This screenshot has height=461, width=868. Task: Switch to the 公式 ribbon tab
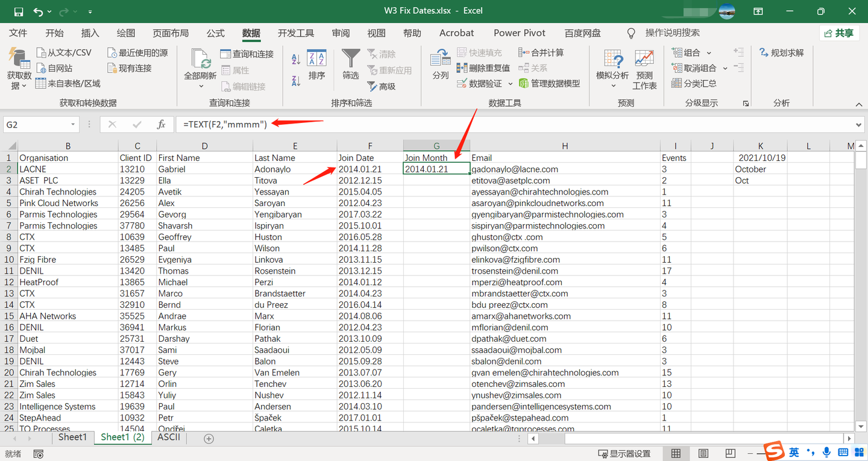pyautogui.click(x=215, y=33)
